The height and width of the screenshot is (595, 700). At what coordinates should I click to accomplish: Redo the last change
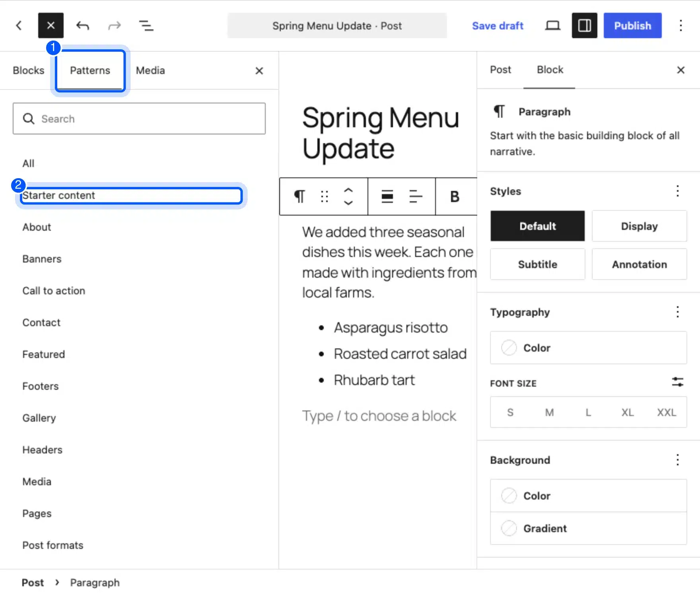click(x=114, y=25)
